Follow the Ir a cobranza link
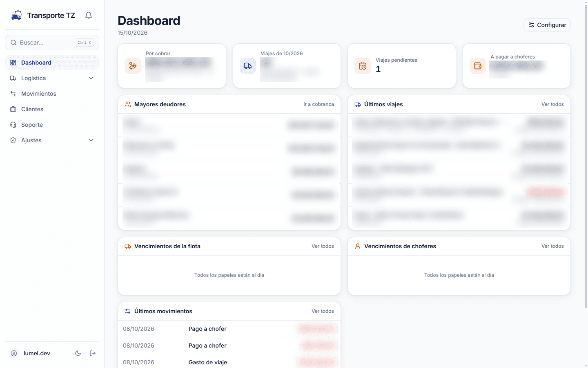Viewport: 588px width, 368px height. point(318,104)
